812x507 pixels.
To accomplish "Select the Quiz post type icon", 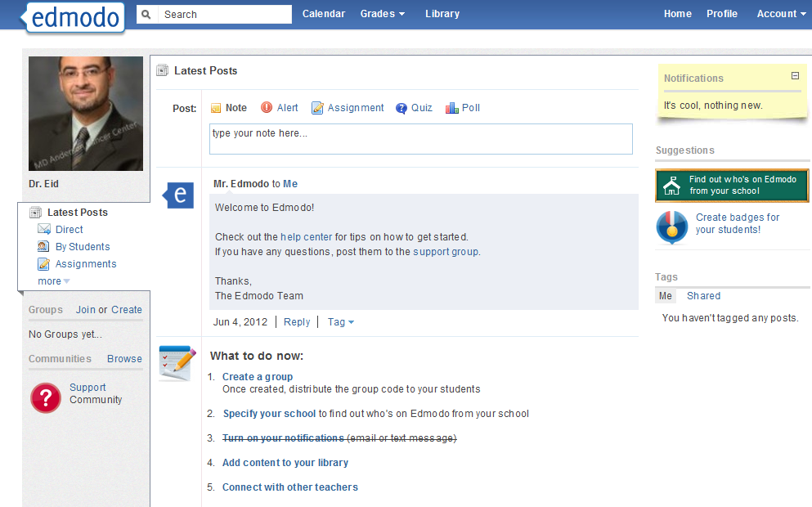I will [402, 108].
